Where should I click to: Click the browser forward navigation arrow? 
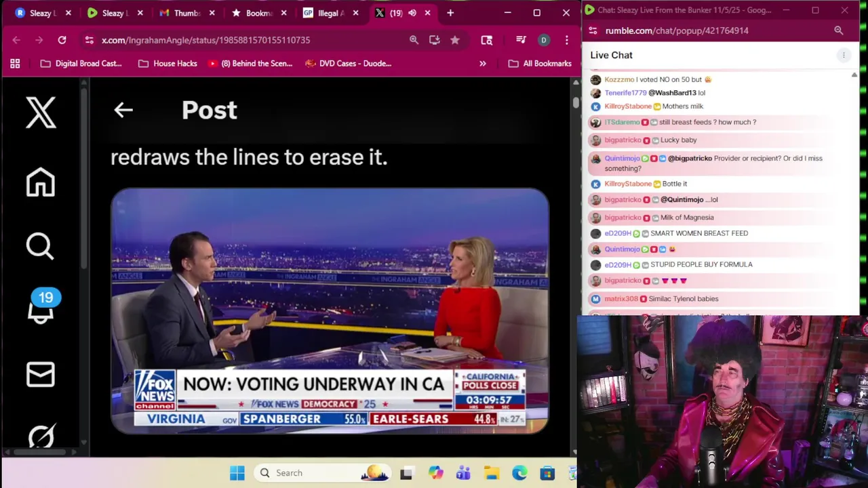pyautogui.click(x=39, y=40)
